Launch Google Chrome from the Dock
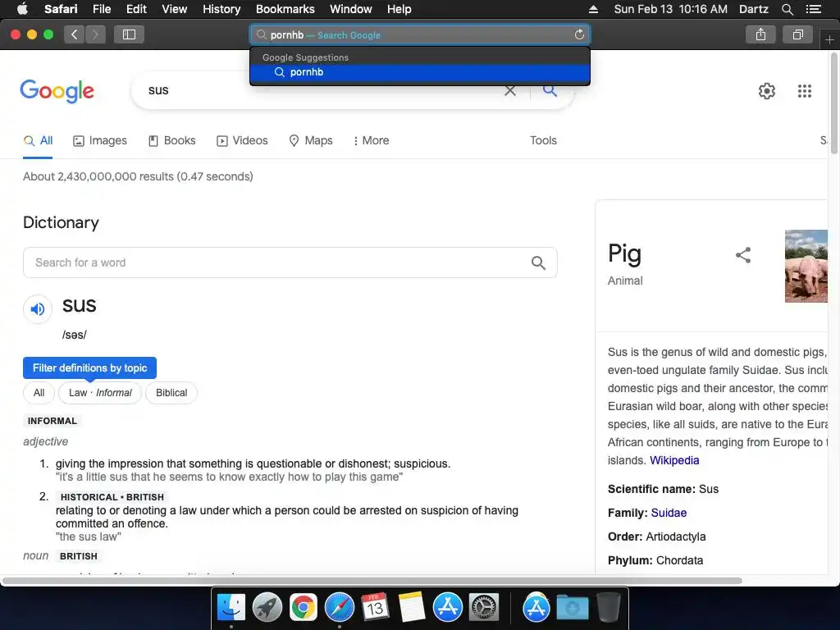Image resolution: width=840 pixels, height=630 pixels. pos(304,608)
